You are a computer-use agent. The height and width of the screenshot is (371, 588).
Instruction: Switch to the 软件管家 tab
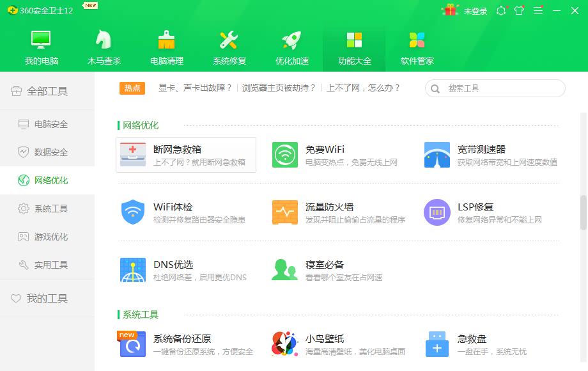click(417, 46)
